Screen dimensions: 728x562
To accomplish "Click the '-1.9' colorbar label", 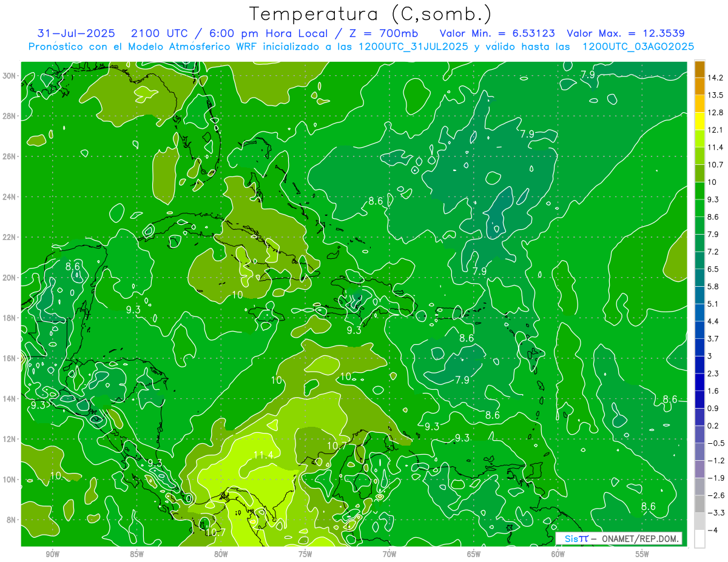I will (x=715, y=478).
